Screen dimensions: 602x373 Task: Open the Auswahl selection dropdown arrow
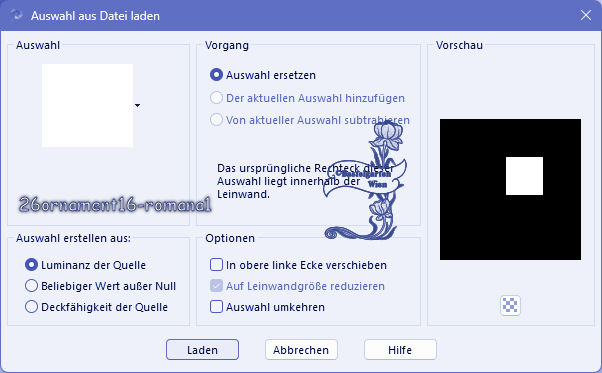(x=137, y=105)
